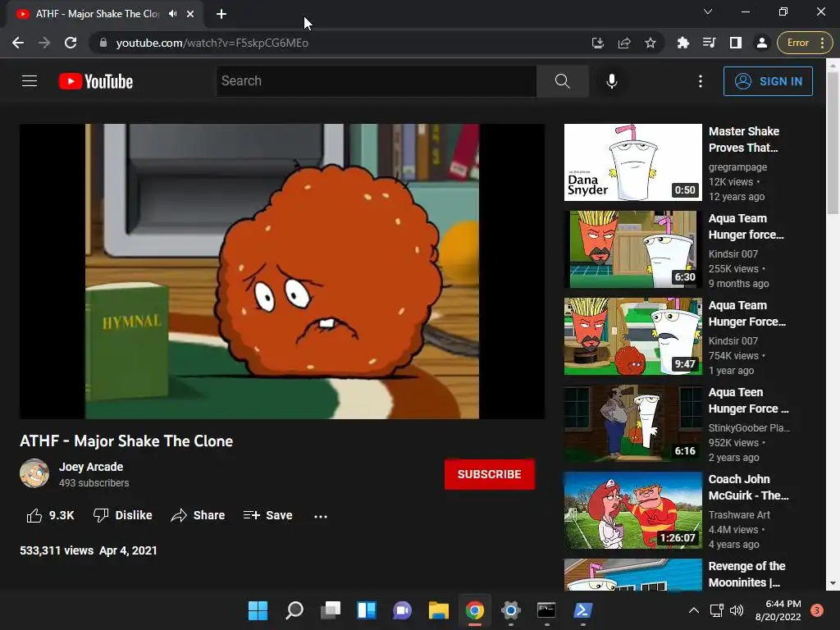This screenshot has height=630, width=840.
Task: Go back in browser history
Action: [x=18, y=43]
